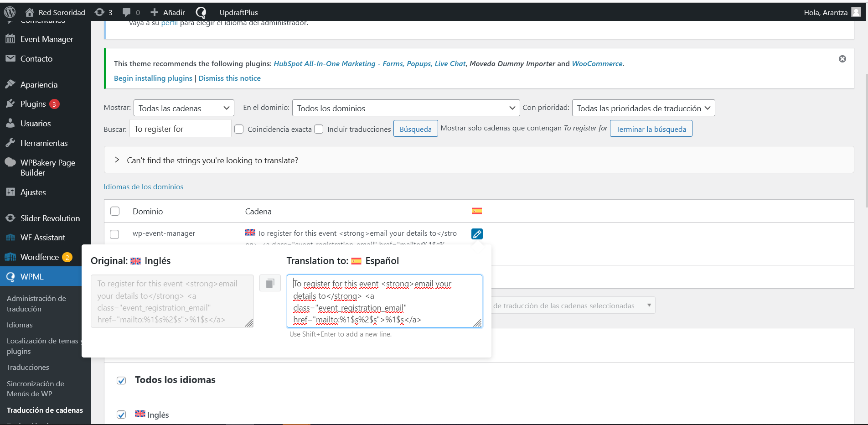Screen dimensions: 868x425
Task: Click the WPML icon in top bar
Action: (201, 12)
